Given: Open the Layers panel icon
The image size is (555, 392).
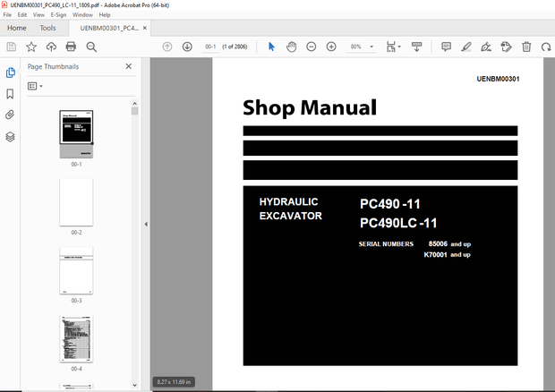Looking at the screenshot, I should click(10, 137).
